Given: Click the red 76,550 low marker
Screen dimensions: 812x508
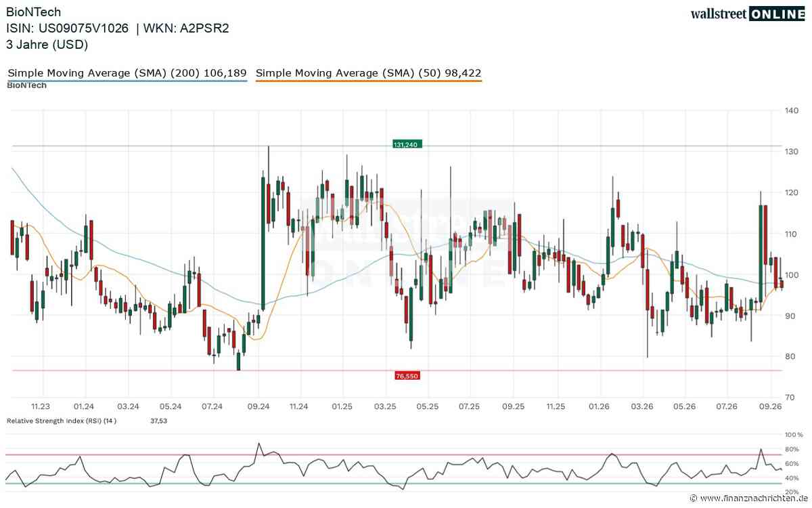Looking at the screenshot, I should (407, 375).
